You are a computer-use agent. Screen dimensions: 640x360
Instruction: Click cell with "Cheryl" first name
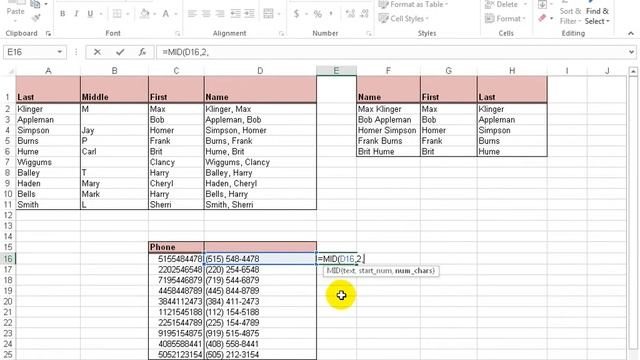click(176, 183)
